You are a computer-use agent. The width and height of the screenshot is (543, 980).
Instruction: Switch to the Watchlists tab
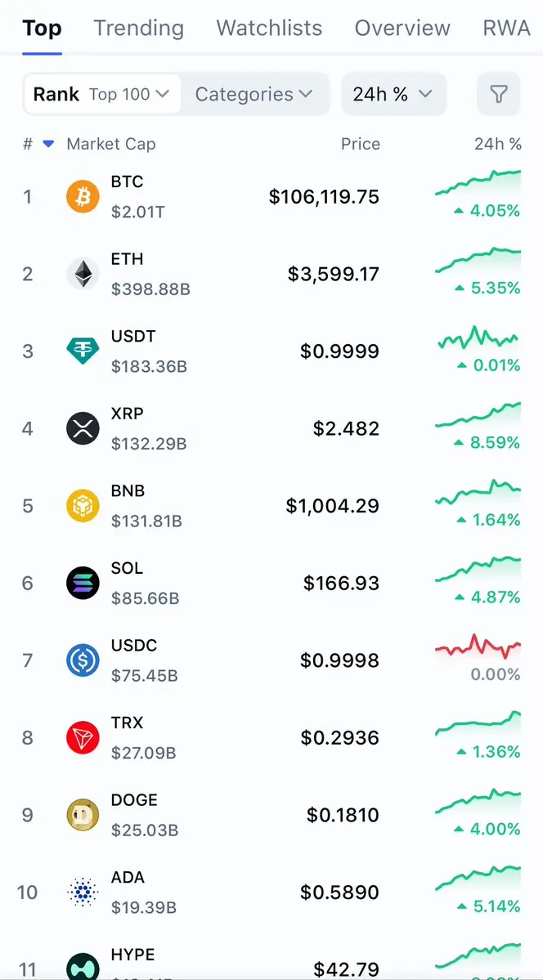click(x=269, y=28)
